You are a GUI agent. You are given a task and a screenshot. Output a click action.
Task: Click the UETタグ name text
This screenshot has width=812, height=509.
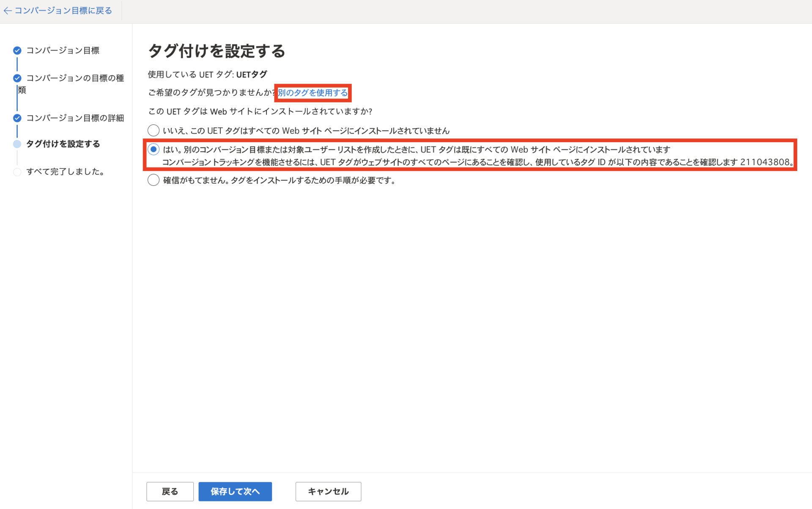[x=252, y=74]
